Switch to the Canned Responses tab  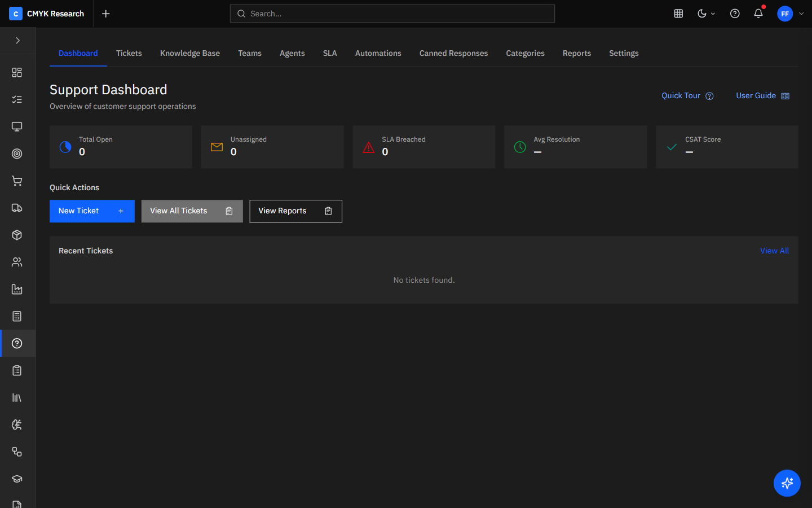454,53
